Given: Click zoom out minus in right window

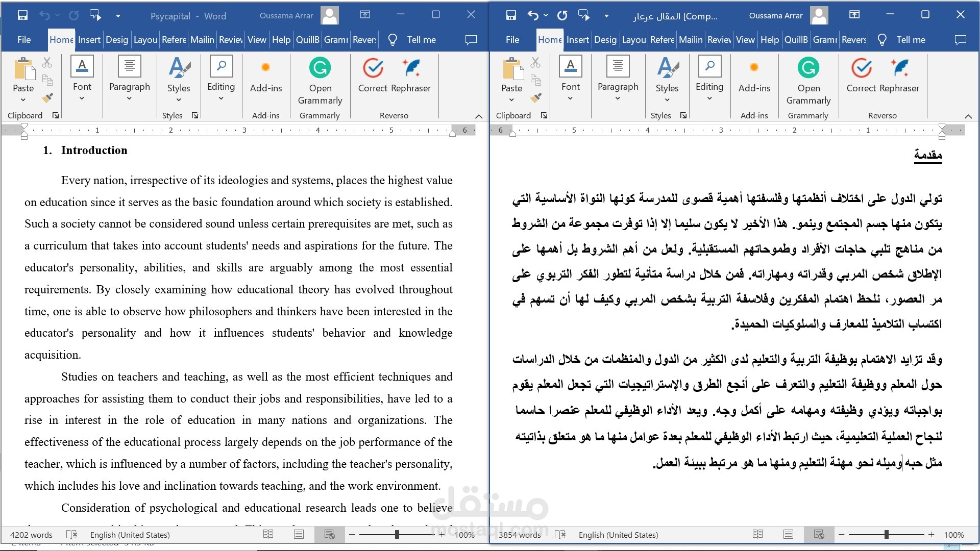Looking at the screenshot, I should click(x=841, y=535).
